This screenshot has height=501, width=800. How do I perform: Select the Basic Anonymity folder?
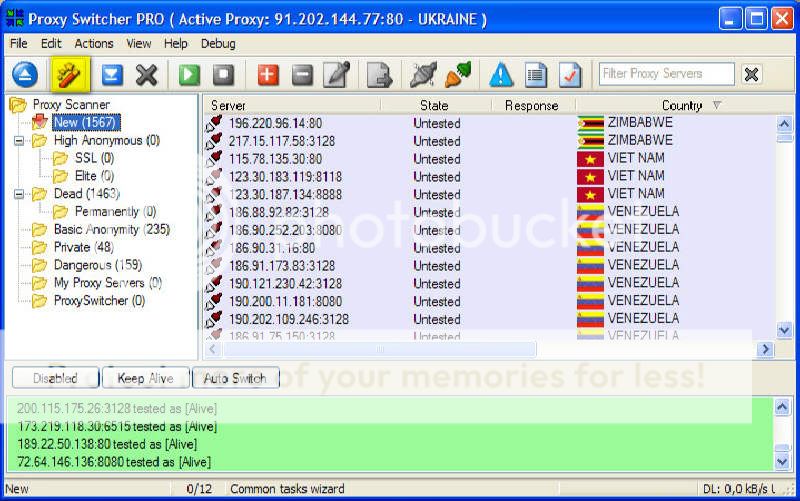(111, 229)
